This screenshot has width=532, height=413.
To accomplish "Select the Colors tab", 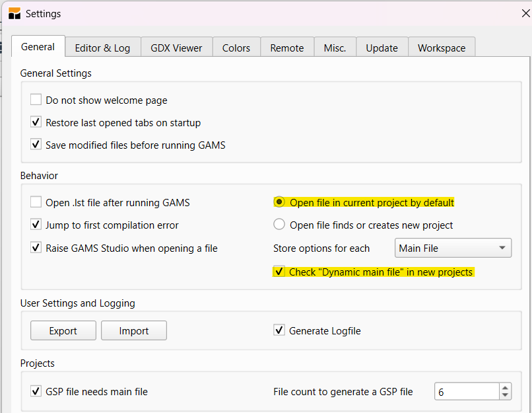I will click(x=236, y=48).
